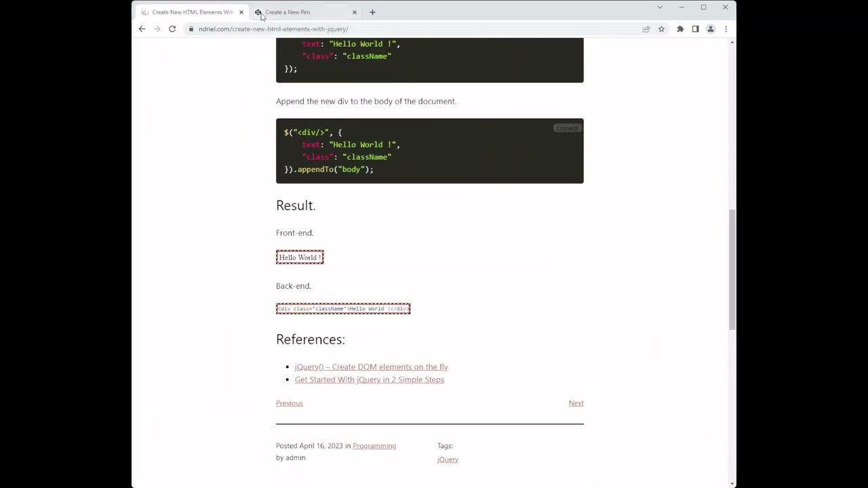Image resolution: width=868 pixels, height=488 pixels.
Task: Close the Create New HTML Elements tab
Action: click(241, 12)
